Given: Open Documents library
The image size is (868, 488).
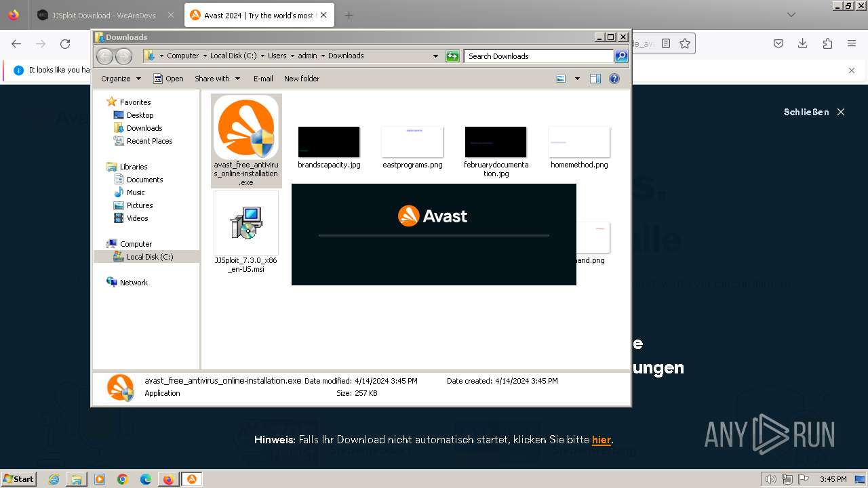Looking at the screenshot, I should tap(144, 180).
